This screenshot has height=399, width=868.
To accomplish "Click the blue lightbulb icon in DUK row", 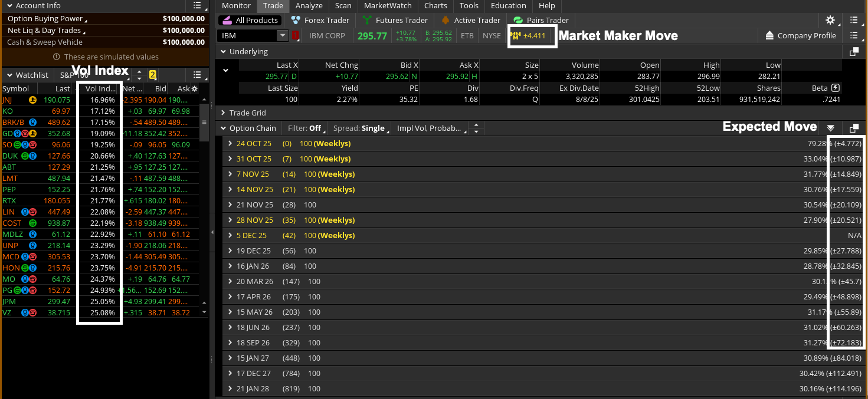I will (x=32, y=156).
